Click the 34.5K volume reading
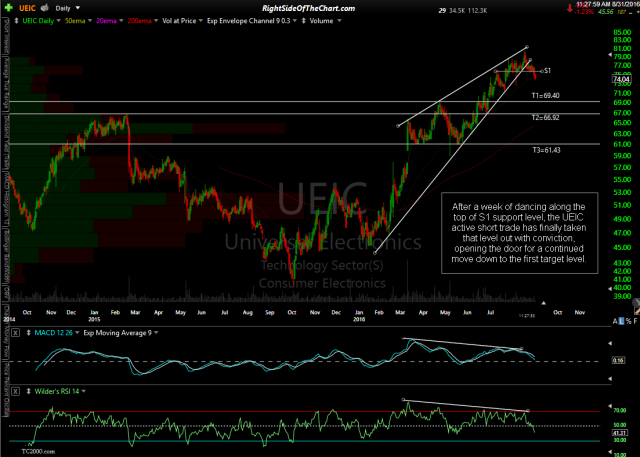The width and height of the screenshot is (640, 457). [x=457, y=11]
